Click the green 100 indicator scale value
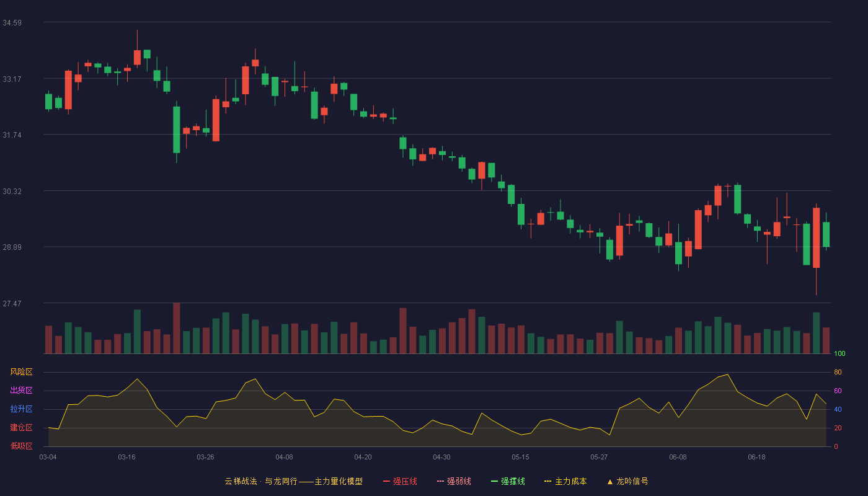The height and width of the screenshot is (496, 868). (839, 354)
